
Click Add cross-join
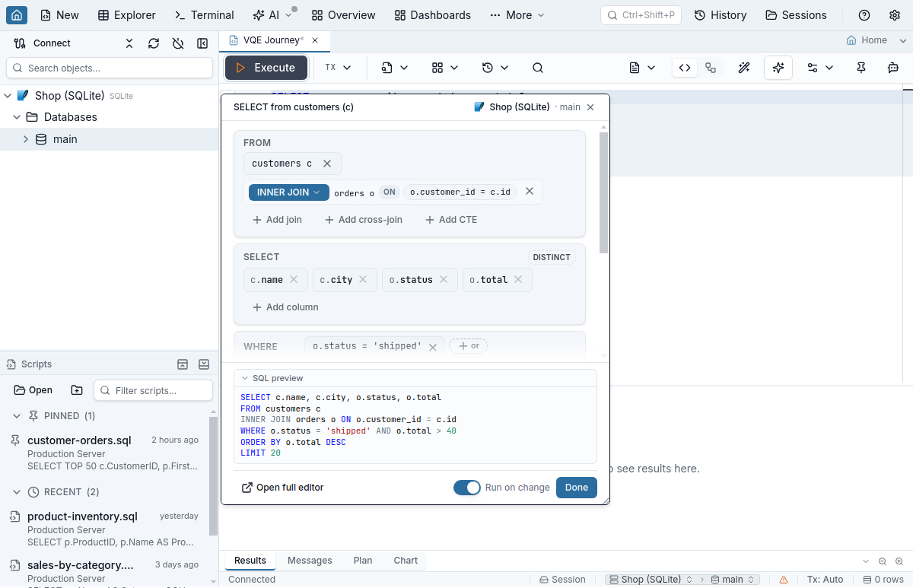tap(363, 220)
